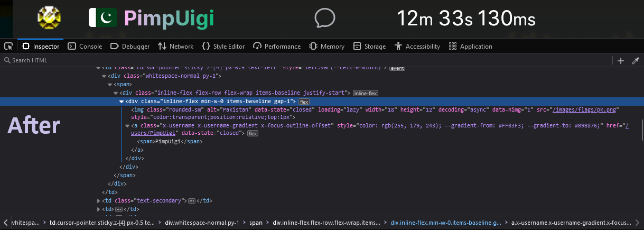Follow the /users/PimpUigi href link
The width and height of the screenshot is (644, 230).
point(153,134)
